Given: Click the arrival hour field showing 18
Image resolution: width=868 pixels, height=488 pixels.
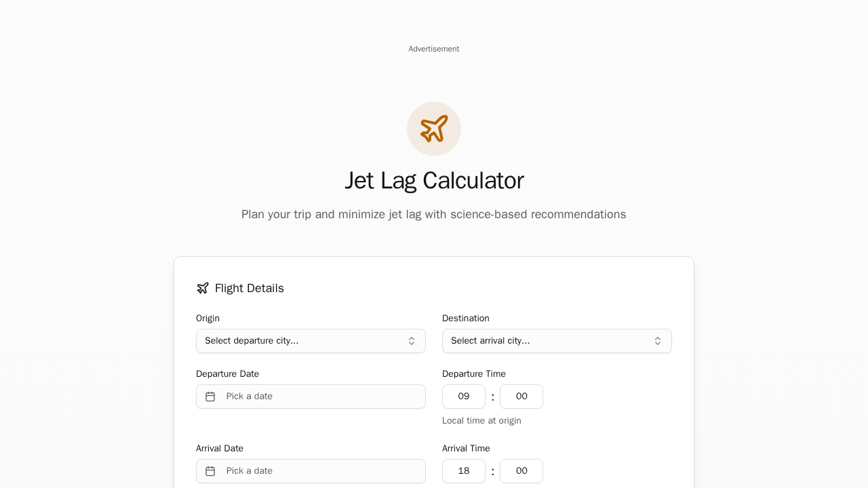Looking at the screenshot, I should (464, 470).
